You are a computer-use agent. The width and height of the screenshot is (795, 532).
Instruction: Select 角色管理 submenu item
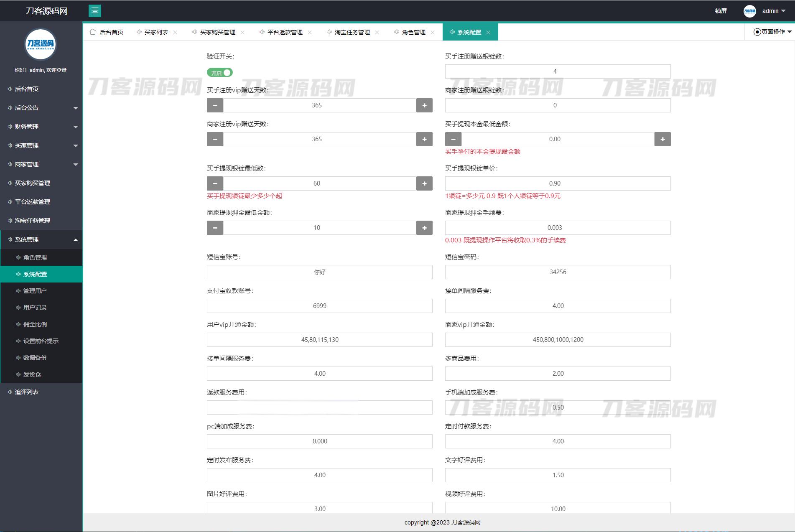pyautogui.click(x=41, y=257)
